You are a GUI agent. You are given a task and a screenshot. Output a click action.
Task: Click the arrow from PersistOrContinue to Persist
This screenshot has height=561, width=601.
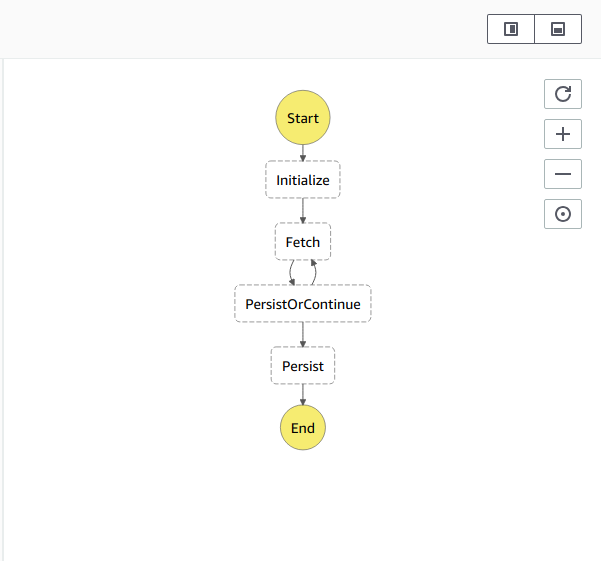[x=303, y=334]
